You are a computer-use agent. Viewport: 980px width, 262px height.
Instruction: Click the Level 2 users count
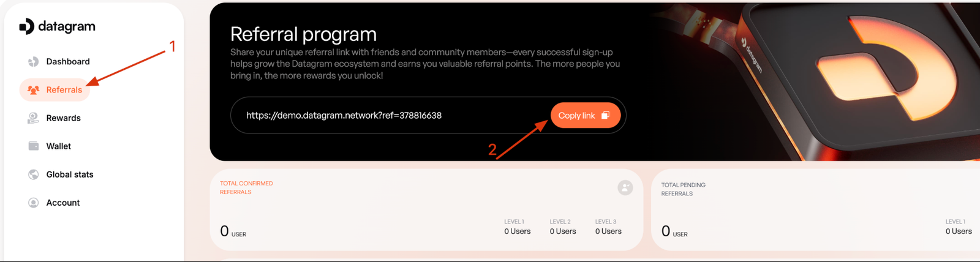pyautogui.click(x=563, y=231)
